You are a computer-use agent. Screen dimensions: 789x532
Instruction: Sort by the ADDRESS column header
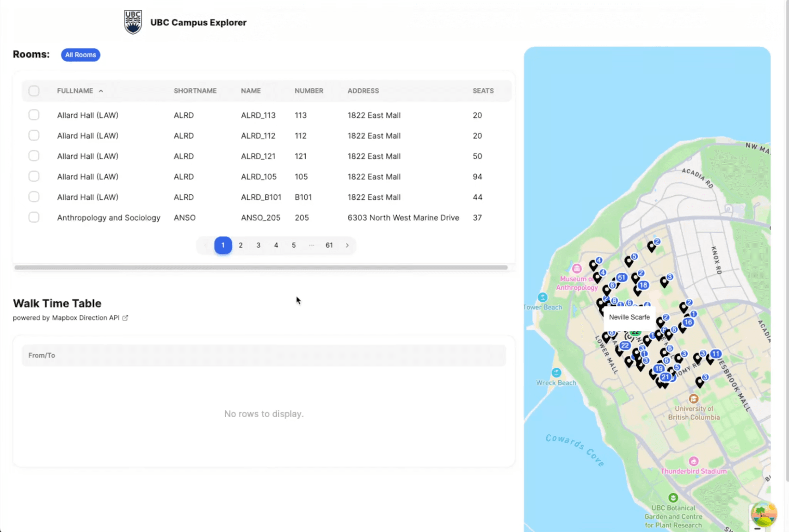click(x=363, y=91)
